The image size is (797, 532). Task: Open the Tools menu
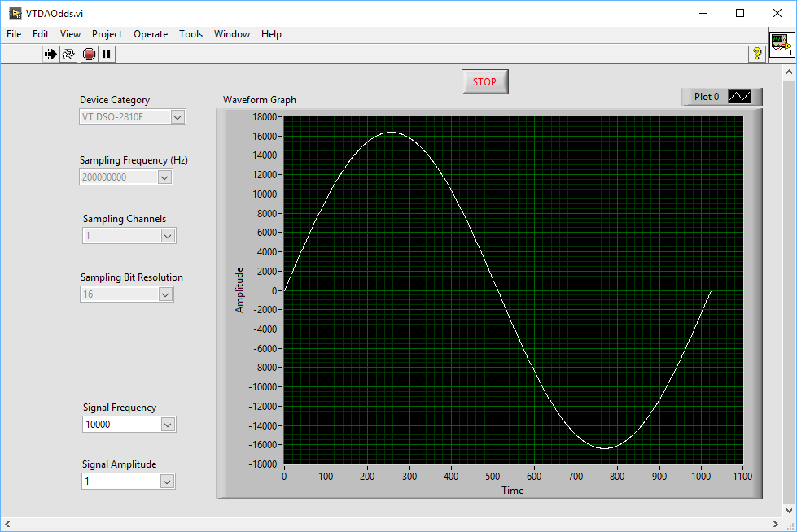190,34
